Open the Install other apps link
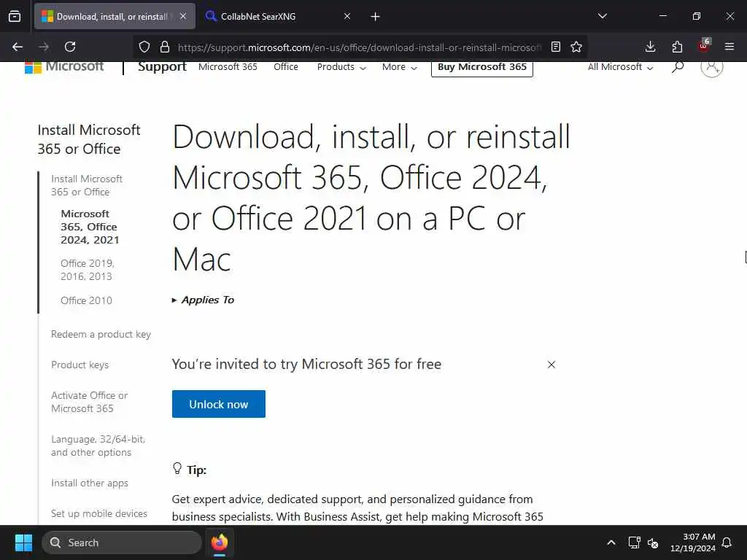Image resolution: width=747 pixels, height=560 pixels. 90,483
